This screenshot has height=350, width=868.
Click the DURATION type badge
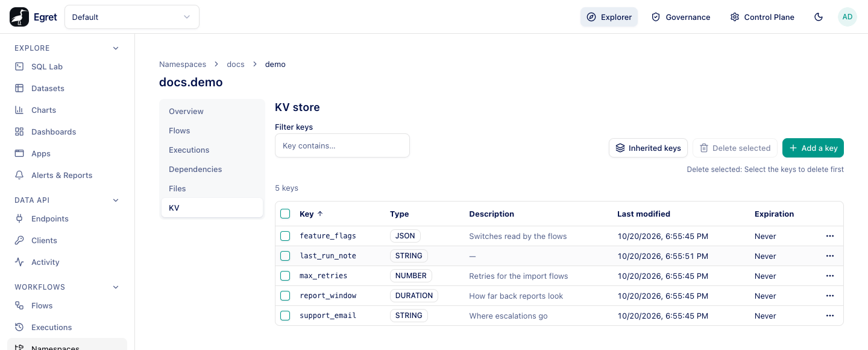tap(414, 296)
